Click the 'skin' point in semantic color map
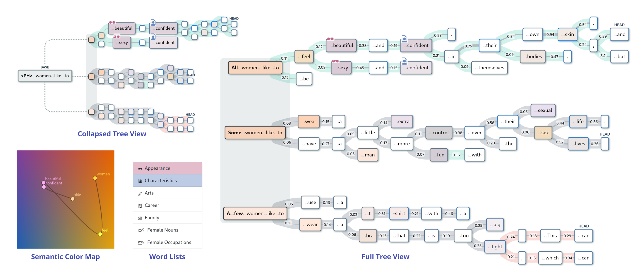The width and height of the screenshot is (644, 276). click(x=73, y=199)
